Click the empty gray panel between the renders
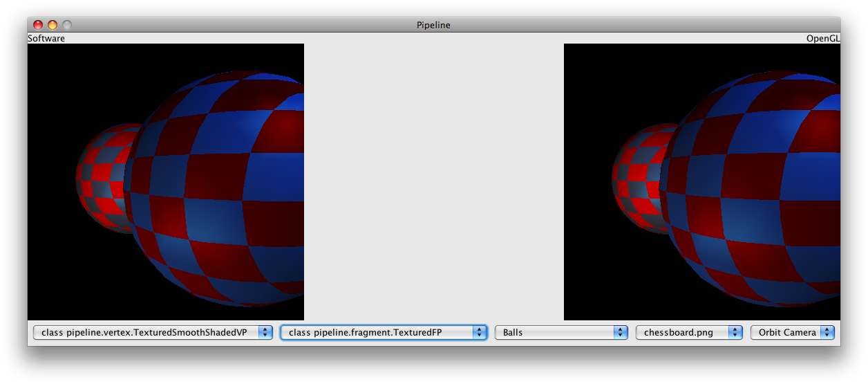 (x=434, y=181)
